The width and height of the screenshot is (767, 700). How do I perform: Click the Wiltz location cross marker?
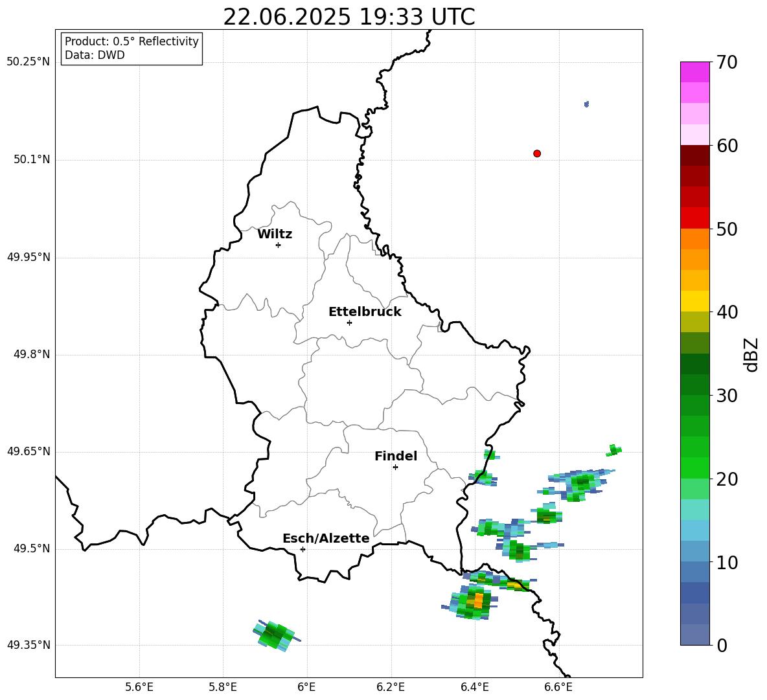coord(278,245)
